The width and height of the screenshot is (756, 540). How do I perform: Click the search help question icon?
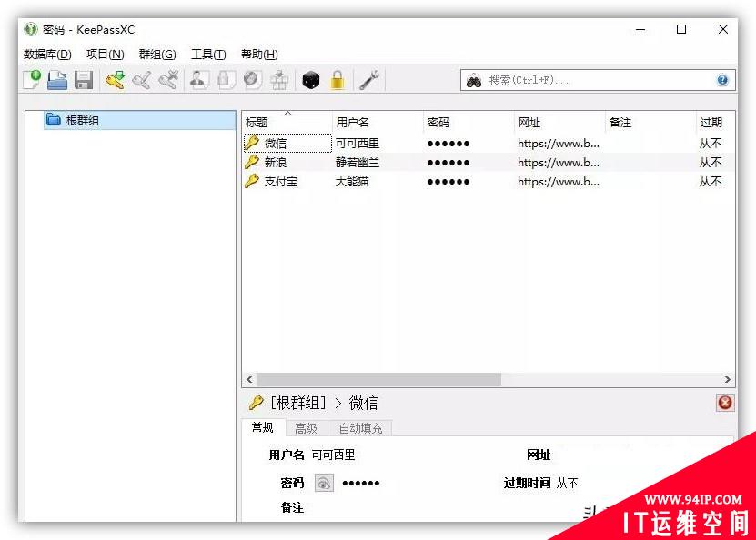click(x=722, y=80)
